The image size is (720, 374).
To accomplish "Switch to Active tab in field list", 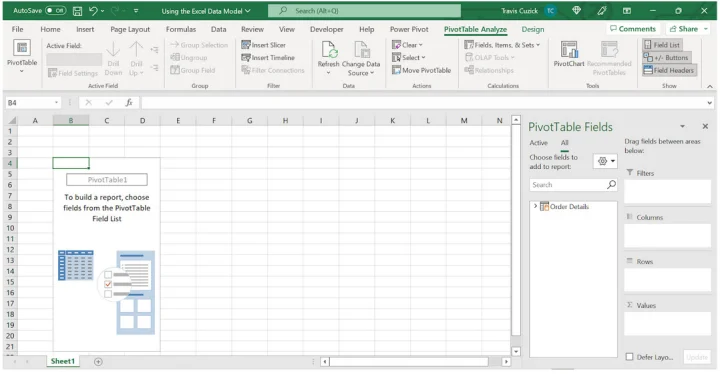I will (x=538, y=143).
